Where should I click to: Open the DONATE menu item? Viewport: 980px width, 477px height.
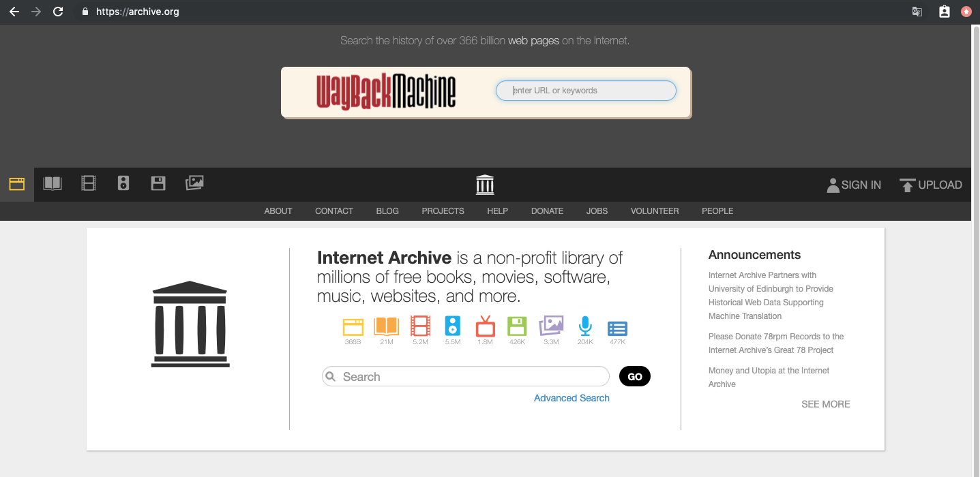pos(547,211)
